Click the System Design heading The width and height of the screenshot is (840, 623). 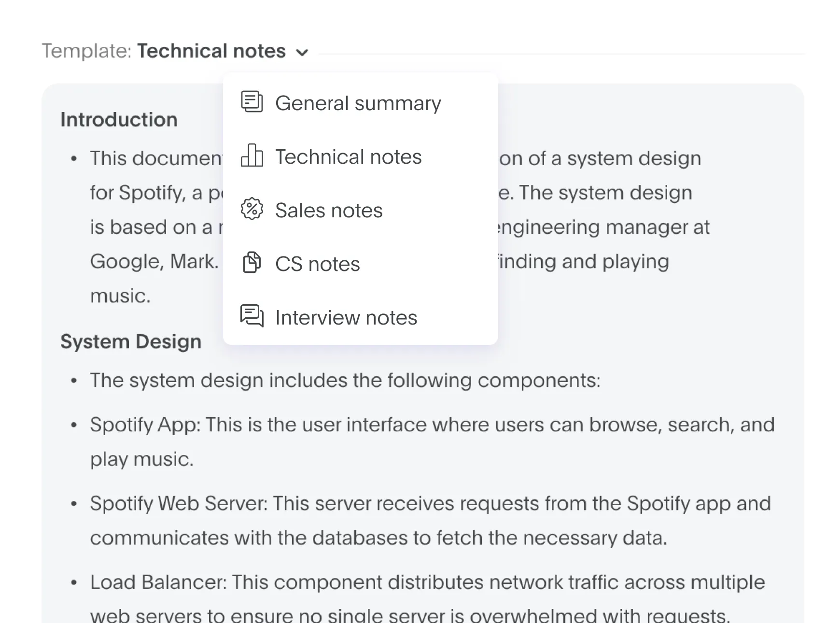(131, 341)
